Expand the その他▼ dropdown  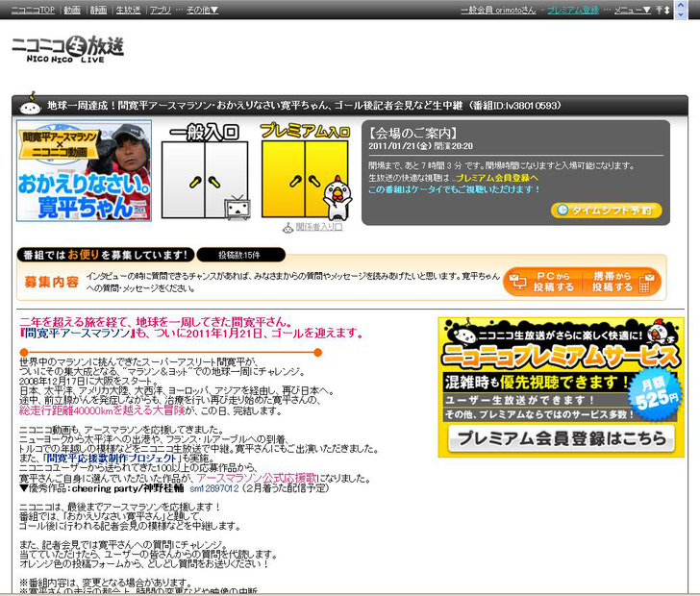point(202,10)
